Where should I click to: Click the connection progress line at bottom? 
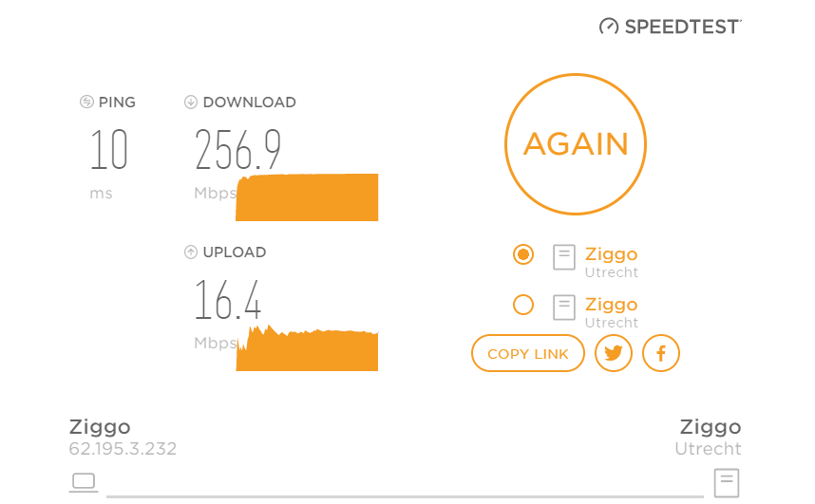405,495
